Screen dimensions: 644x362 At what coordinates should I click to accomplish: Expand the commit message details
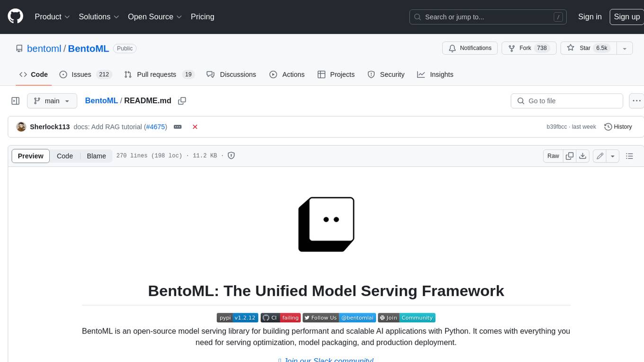coord(178,127)
